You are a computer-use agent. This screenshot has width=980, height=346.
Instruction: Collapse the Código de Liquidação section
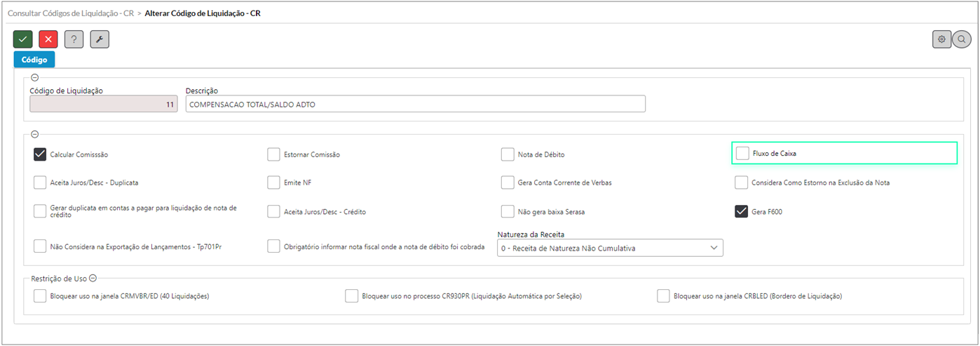click(x=35, y=78)
